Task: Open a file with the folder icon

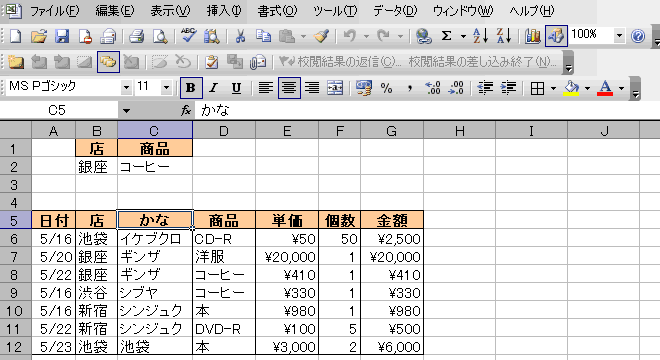Action: [39, 36]
